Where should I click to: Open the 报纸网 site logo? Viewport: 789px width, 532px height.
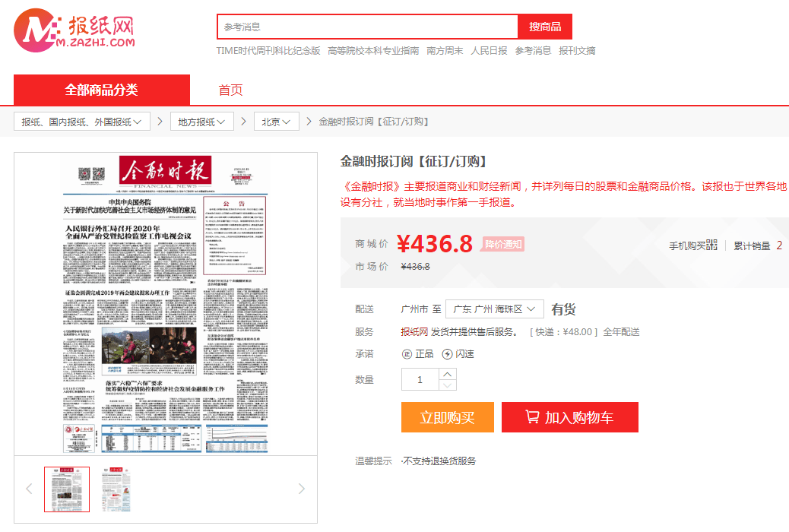[74, 30]
